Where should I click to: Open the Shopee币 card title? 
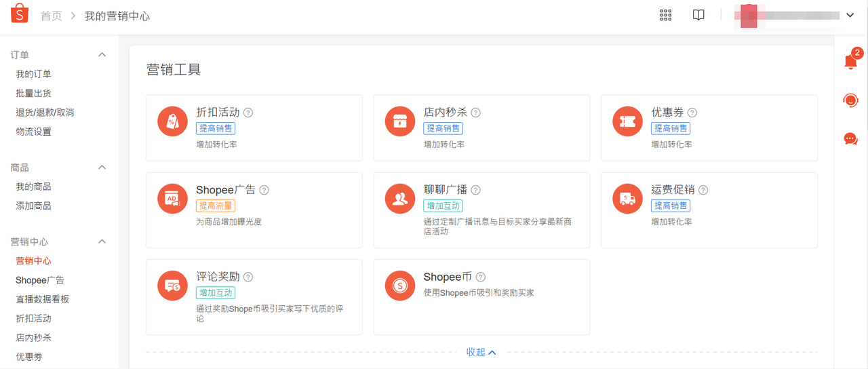(448, 277)
